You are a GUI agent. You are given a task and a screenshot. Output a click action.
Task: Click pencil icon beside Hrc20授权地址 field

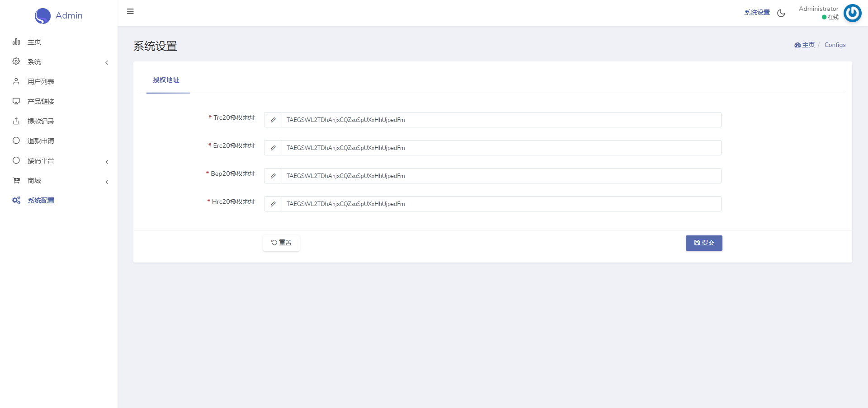pos(273,204)
